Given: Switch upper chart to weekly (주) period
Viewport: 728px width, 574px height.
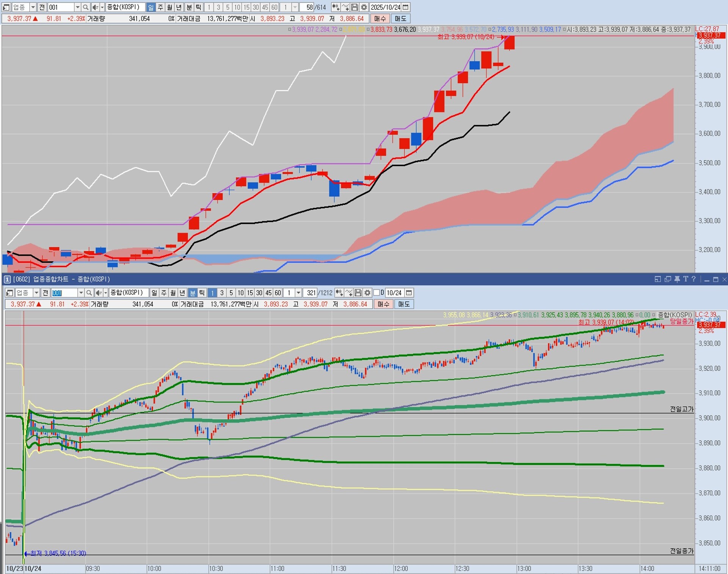Looking at the screenshot, I should pos(160,7).
